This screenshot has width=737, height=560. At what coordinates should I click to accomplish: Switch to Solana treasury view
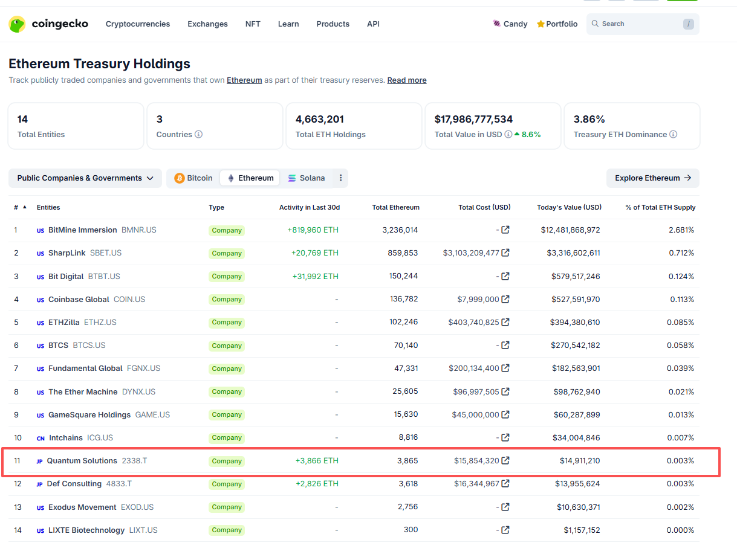(307, 178)
